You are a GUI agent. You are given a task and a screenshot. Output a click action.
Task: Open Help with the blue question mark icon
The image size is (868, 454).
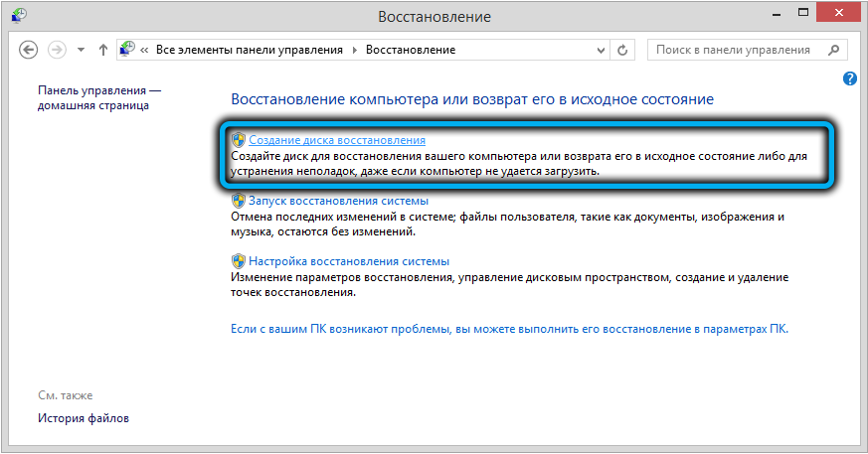pyautogui.click(x=850, y=78)
